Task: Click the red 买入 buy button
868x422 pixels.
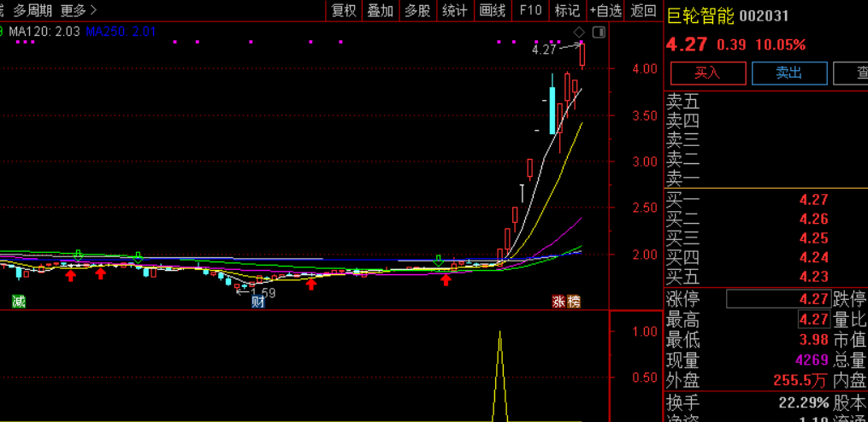Action: [x=708, y=73]
